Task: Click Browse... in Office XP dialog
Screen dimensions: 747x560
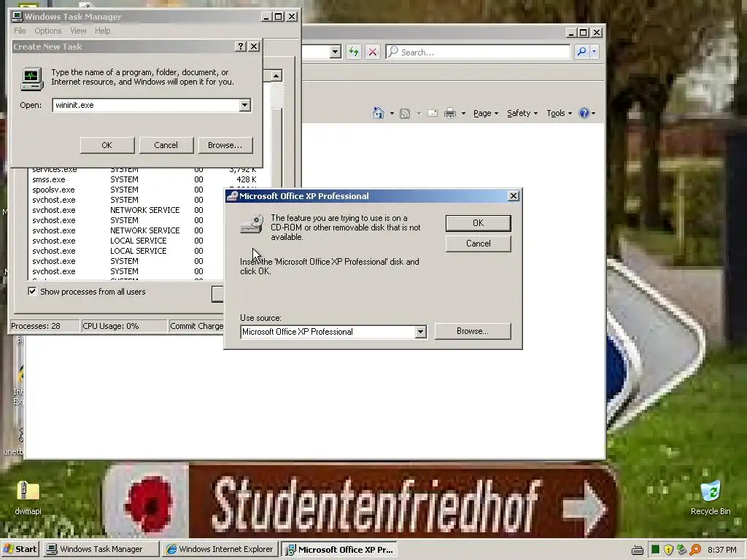Action: coord(473,331)
